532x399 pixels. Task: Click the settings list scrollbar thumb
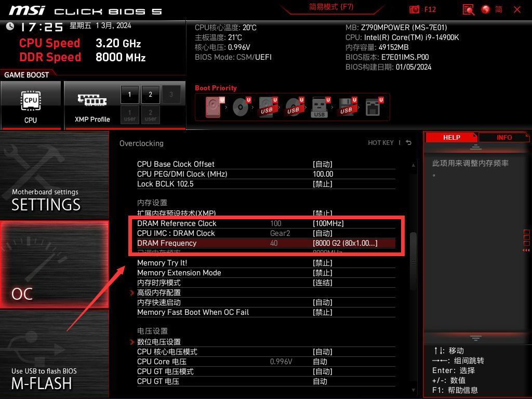(413, 261)
